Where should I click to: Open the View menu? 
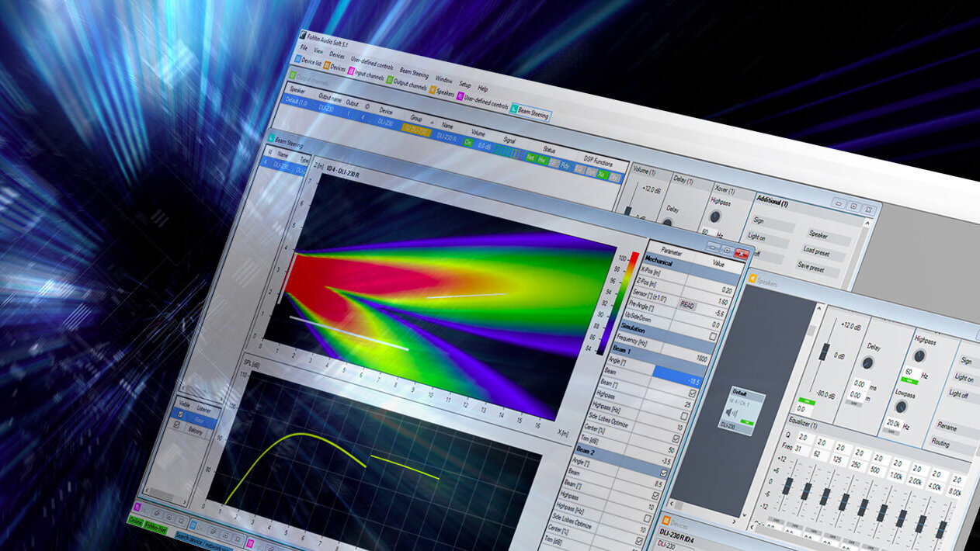pyautogui.click(x=318, y=51)
